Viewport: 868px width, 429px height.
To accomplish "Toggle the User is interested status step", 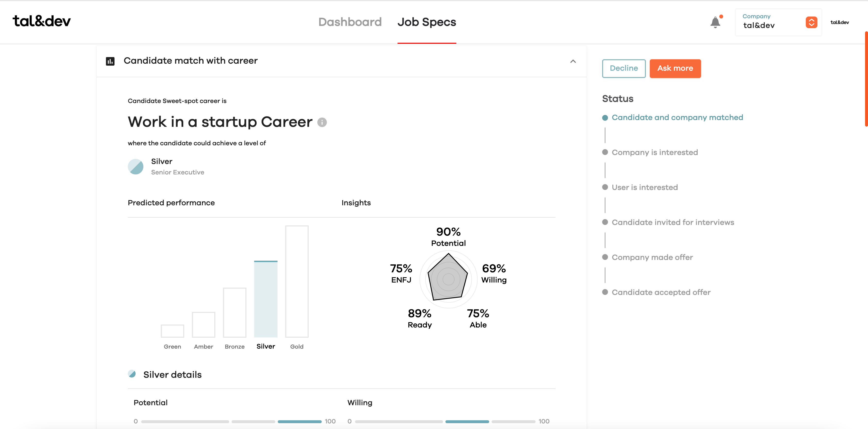I will click(x=605, y=187).
